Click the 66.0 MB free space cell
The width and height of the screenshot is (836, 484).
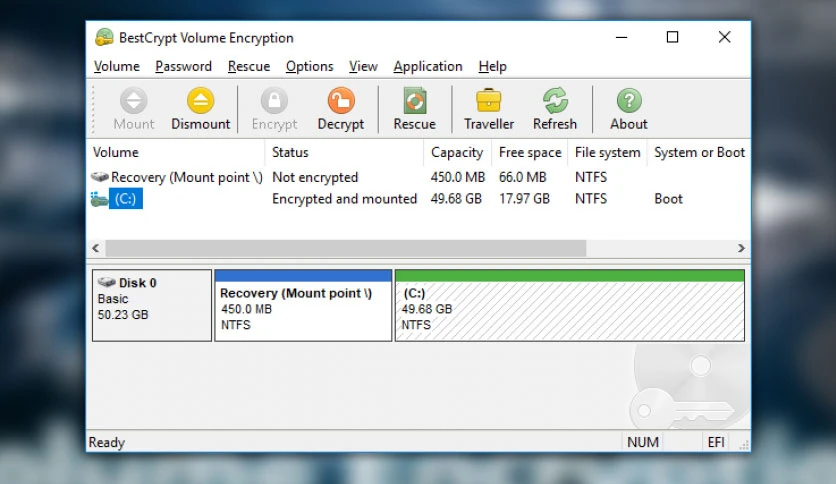(522, 177)
